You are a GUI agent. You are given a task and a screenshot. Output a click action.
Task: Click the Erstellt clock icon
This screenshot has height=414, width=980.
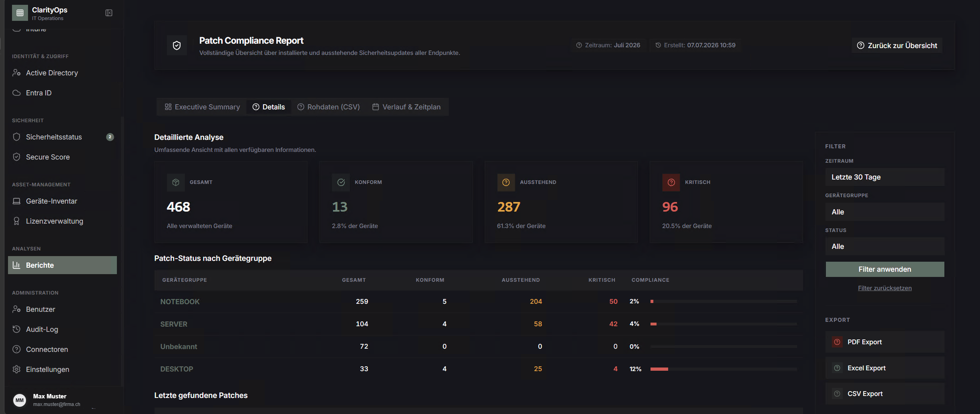click(x=658, y=45)
